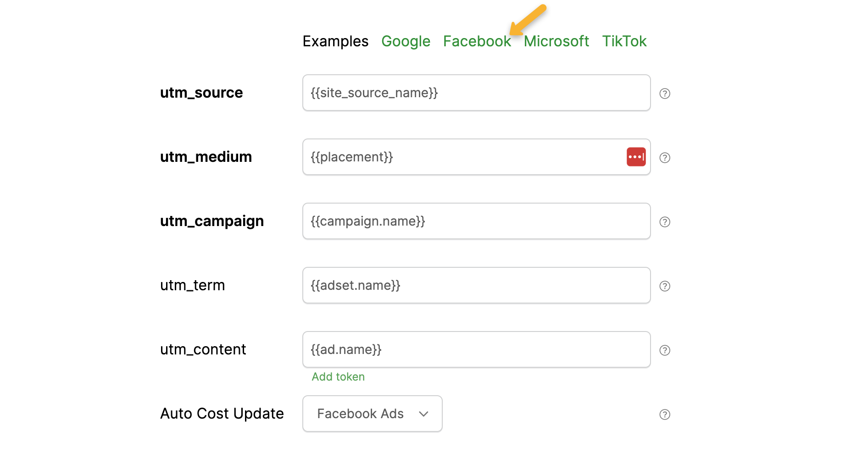
Task: Click red password manager icon in utm_medium
Action: pyautogui.click(x=636, y=157)
